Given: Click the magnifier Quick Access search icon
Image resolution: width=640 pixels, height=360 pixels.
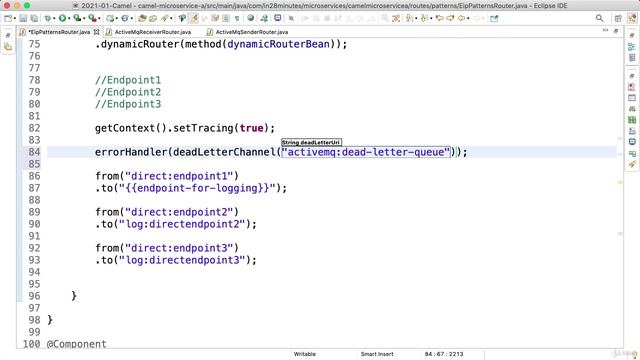Looking at the screenshot, I should (599, 18).
